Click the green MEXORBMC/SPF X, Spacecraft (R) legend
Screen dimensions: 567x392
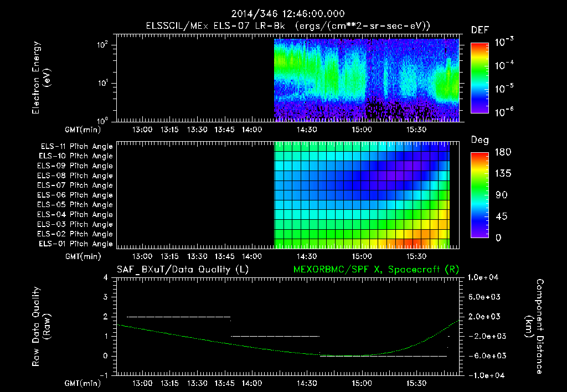pyautogui.click(x=376, y=270)
